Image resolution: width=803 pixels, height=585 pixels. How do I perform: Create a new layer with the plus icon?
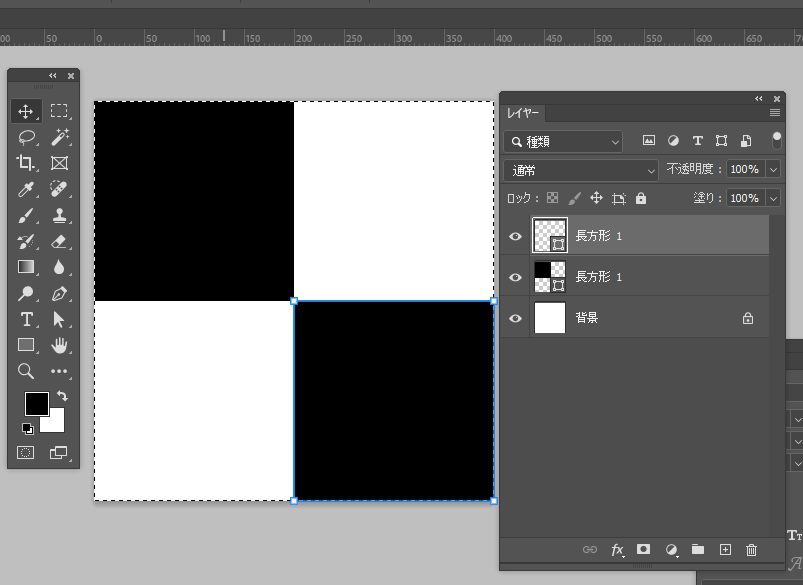pyautogui.click(x=726, y=550)
